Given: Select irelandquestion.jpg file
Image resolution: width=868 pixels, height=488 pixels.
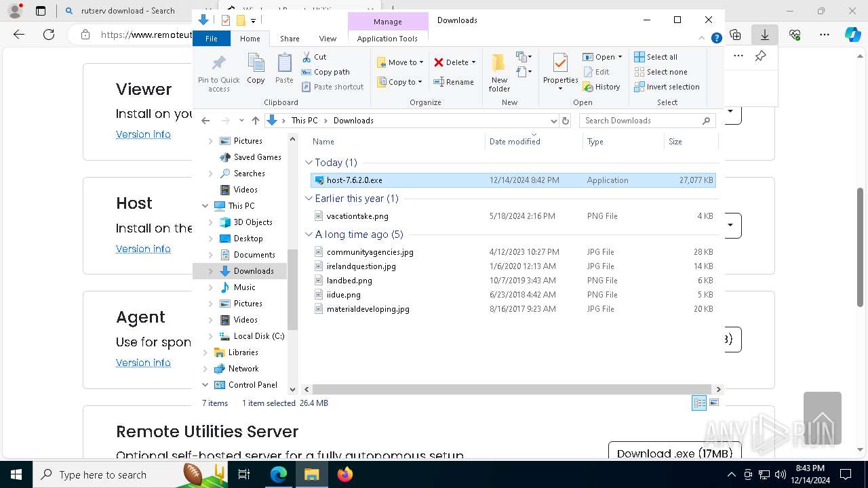Looking at the screenshot, I should click(513, 266).
